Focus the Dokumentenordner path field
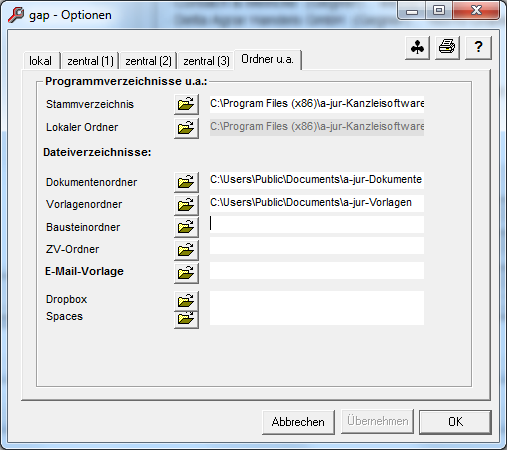The width and height of the screenshot is (507, 450). (317, 180)
